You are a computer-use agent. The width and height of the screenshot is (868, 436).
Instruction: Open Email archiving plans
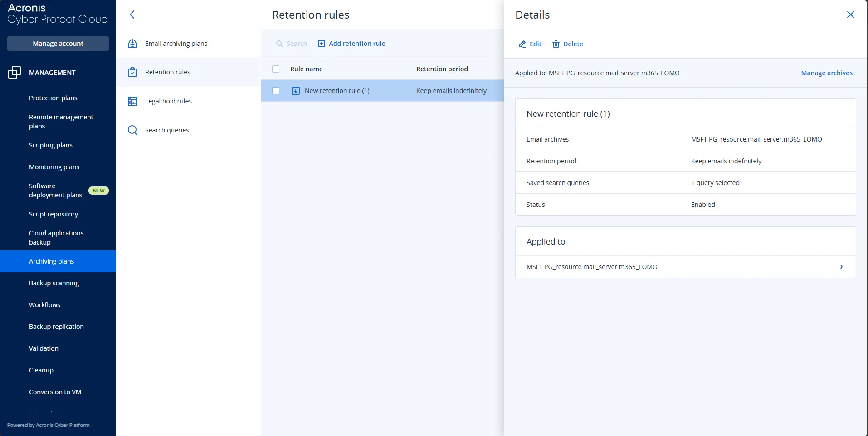click(176, 43)
